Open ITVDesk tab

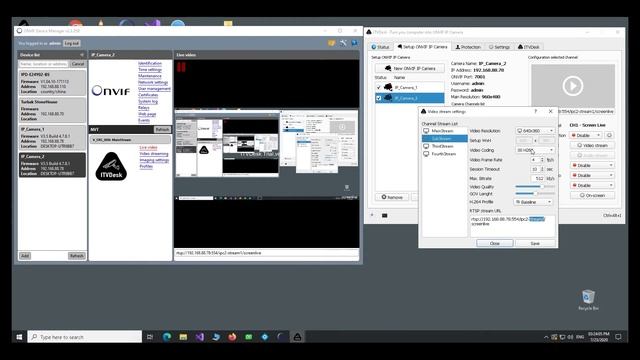529,47
